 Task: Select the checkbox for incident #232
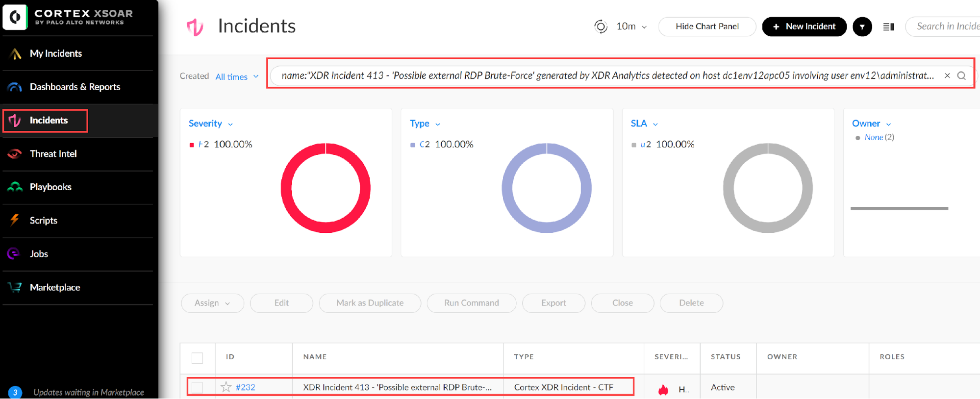tap(197, 387)
